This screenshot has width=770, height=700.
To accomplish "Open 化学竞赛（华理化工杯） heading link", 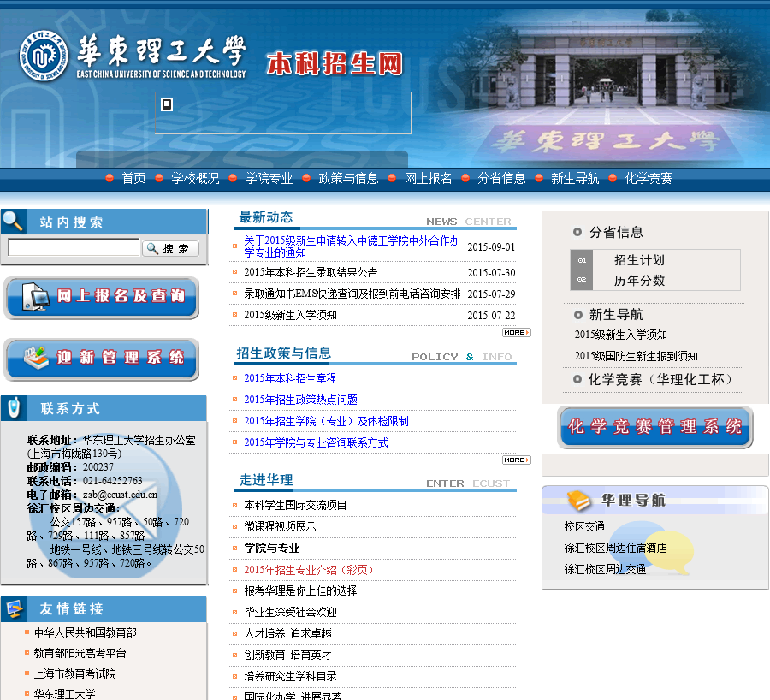I will (x=660, y=379).
